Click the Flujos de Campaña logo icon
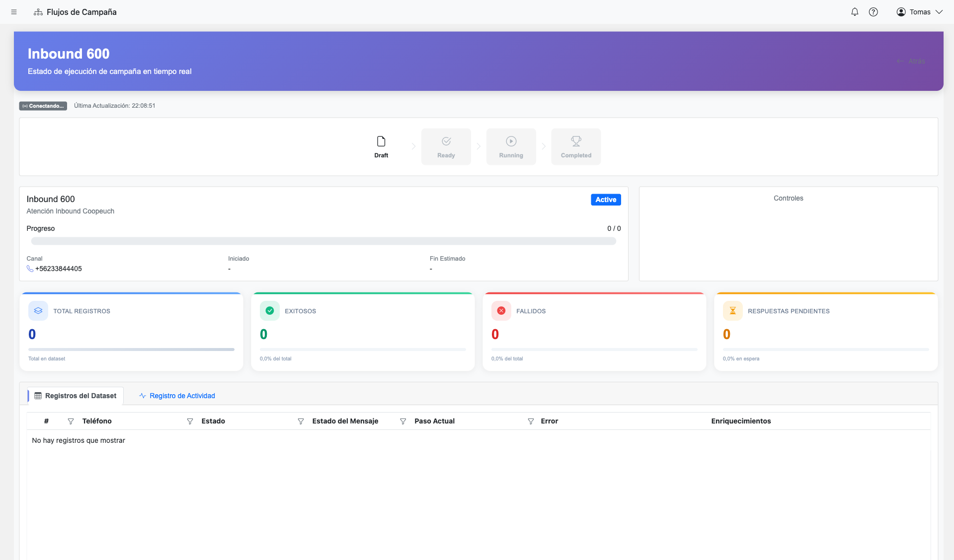This screenshot has height=560, width=954. tap(38, 12)
